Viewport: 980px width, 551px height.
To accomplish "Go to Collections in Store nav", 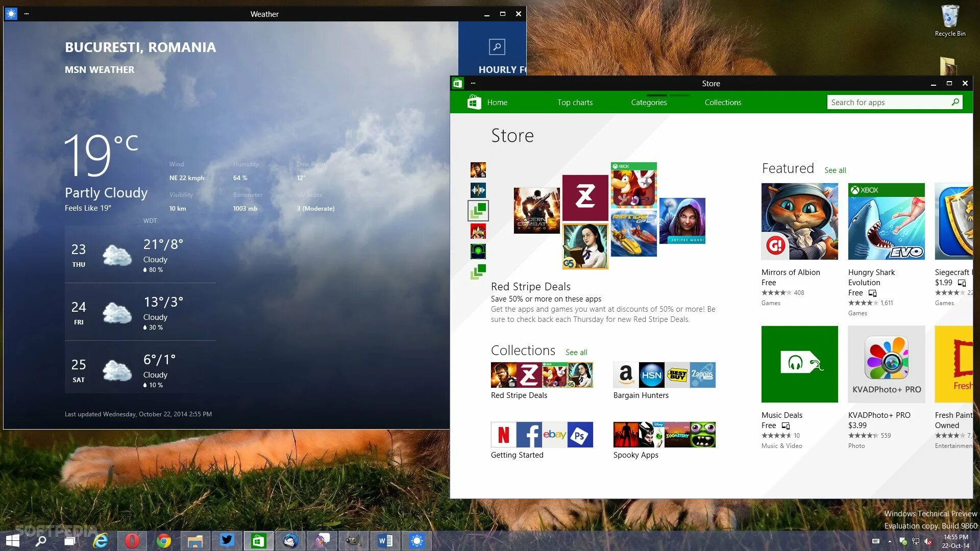I will pos(723,102).
